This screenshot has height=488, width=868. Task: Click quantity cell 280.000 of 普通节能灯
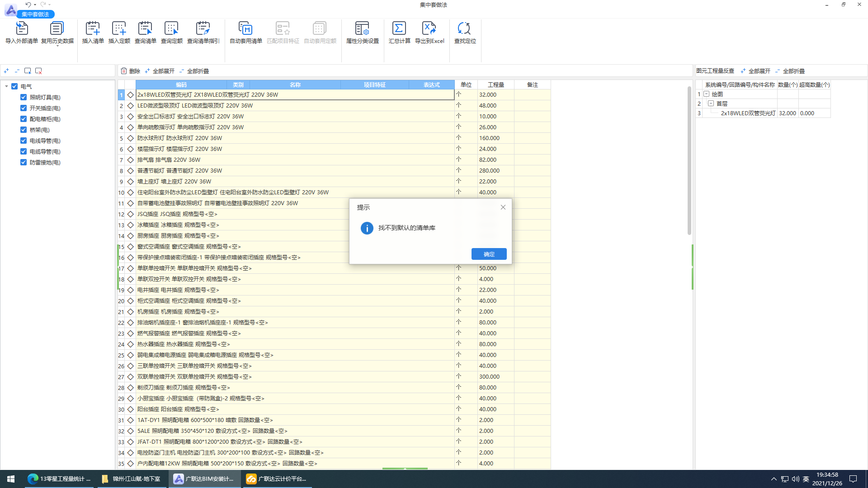pyautogui.click(x=496, y=171)
